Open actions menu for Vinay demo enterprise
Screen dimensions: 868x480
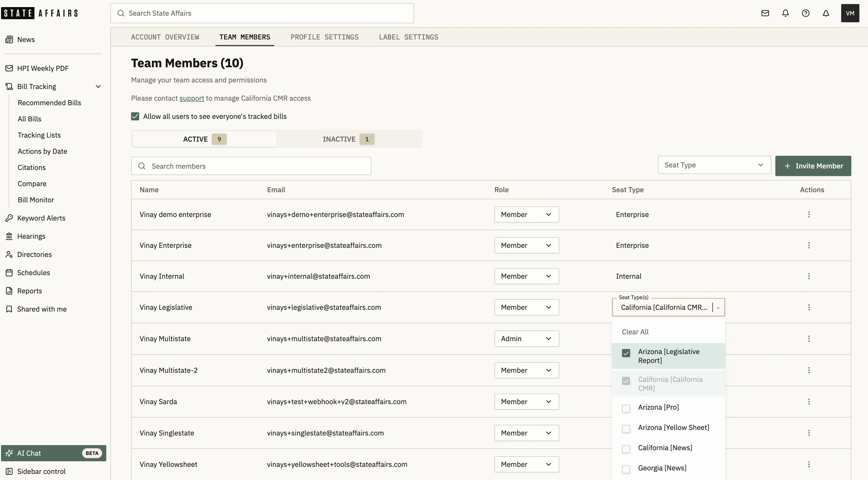click(809, 214)
